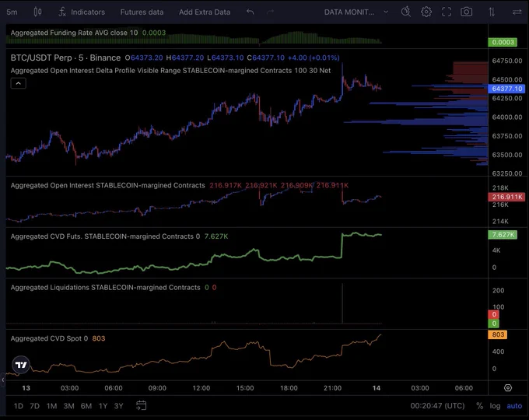Set the 3M date range
The width and height of the screenshot is (529, 420).
pyautogui.click(x=68, y=406)
